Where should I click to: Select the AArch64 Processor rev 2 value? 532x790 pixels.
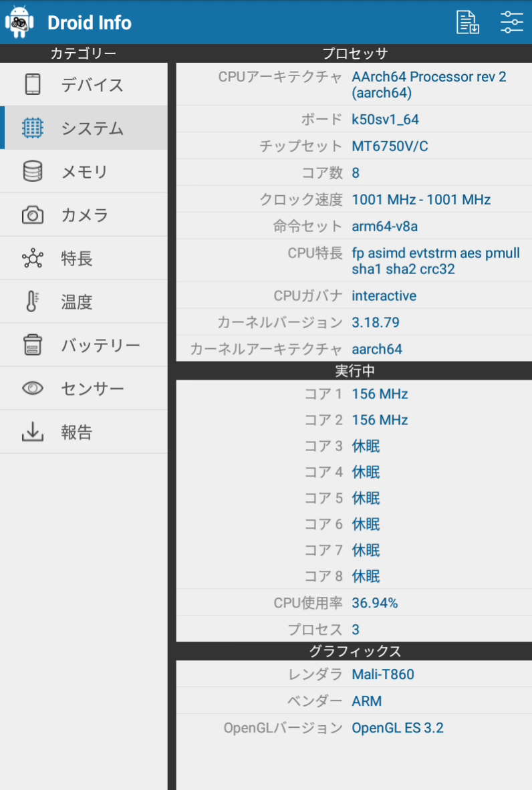click(x=428, y=85)
